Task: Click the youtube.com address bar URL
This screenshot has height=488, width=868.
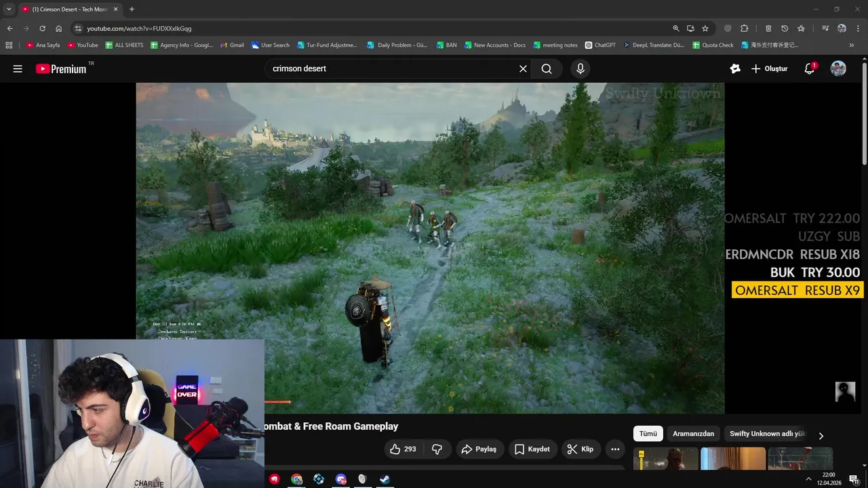Action: point(139,28)
